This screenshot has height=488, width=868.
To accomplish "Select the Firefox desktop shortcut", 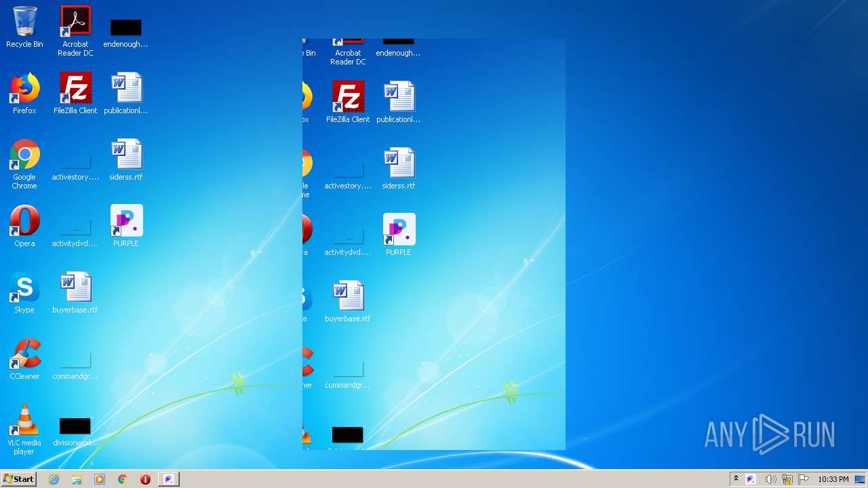I will pos(24,94).
